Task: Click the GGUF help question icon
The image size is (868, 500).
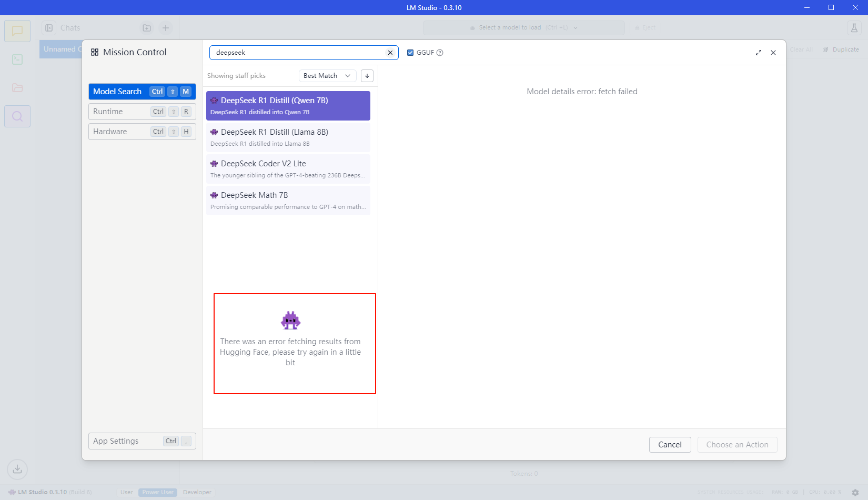Action: (x=440, y=53)
